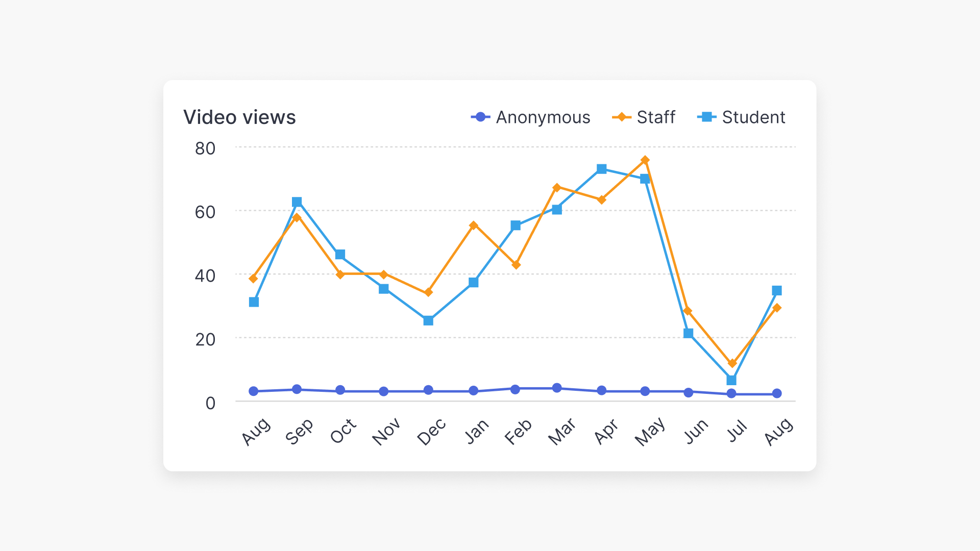Expand the Jun Student dip marker
The height and width of the screenshot is (551, 980).
coord(689,333)
